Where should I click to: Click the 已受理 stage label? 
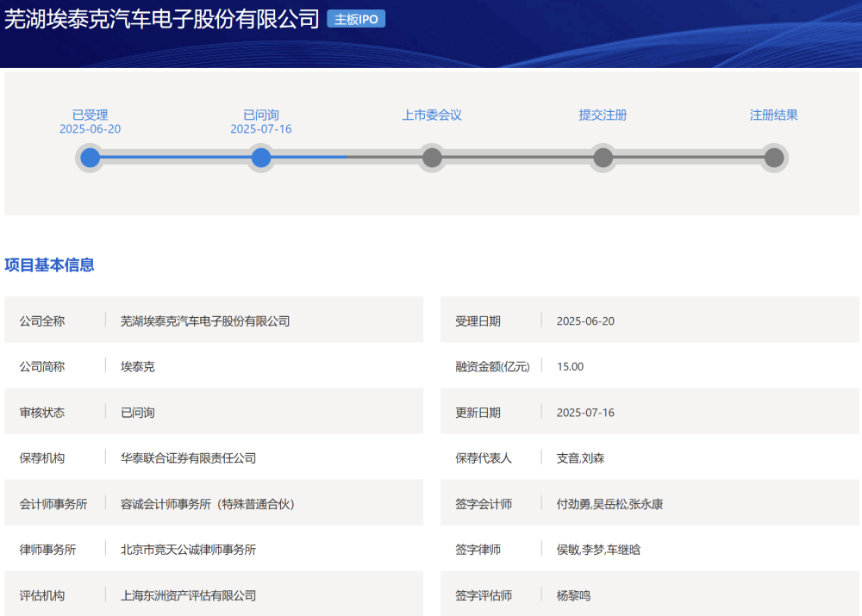point(90,115)
